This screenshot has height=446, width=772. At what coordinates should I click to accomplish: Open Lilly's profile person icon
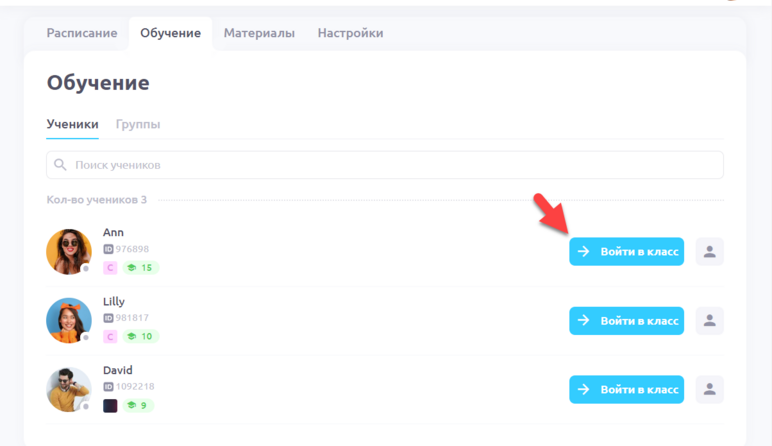tap(709, 320)
